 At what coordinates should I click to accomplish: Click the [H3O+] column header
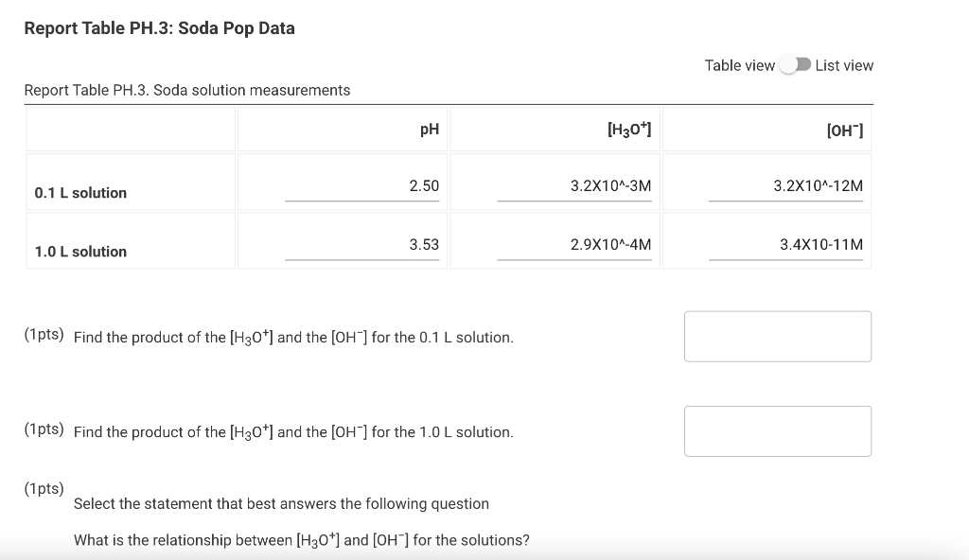pos(629,129)
